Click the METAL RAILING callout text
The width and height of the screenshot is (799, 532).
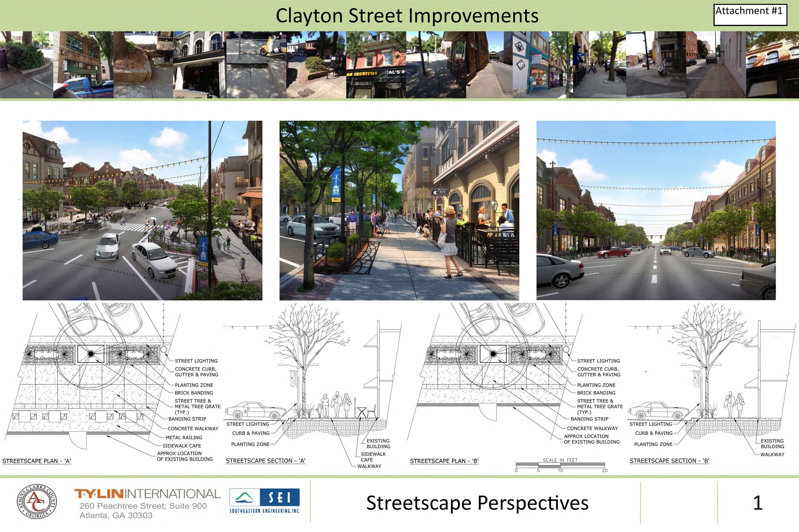tap(183, 437)
